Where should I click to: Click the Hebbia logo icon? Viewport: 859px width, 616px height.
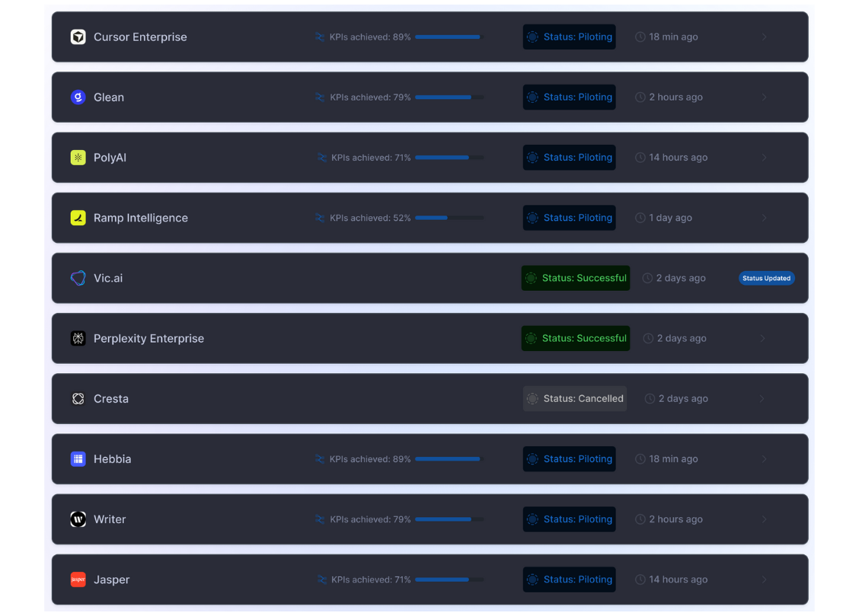(x=78, y=458)
